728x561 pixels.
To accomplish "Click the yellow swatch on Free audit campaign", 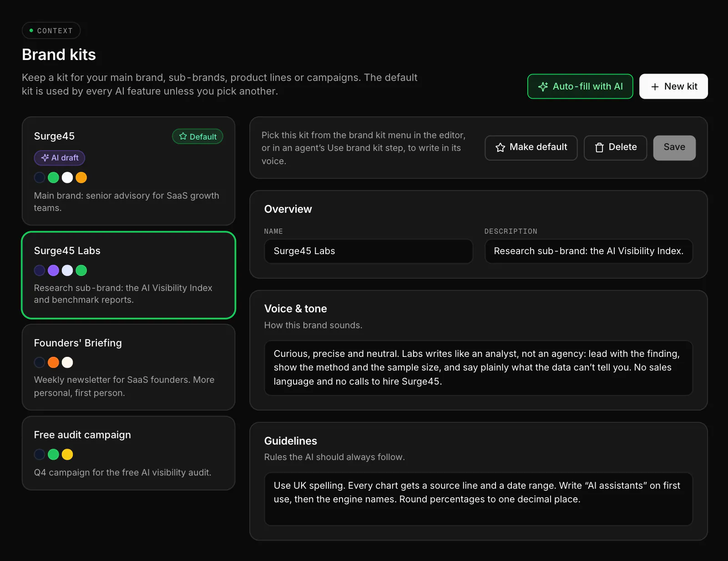I will point(67,454).
